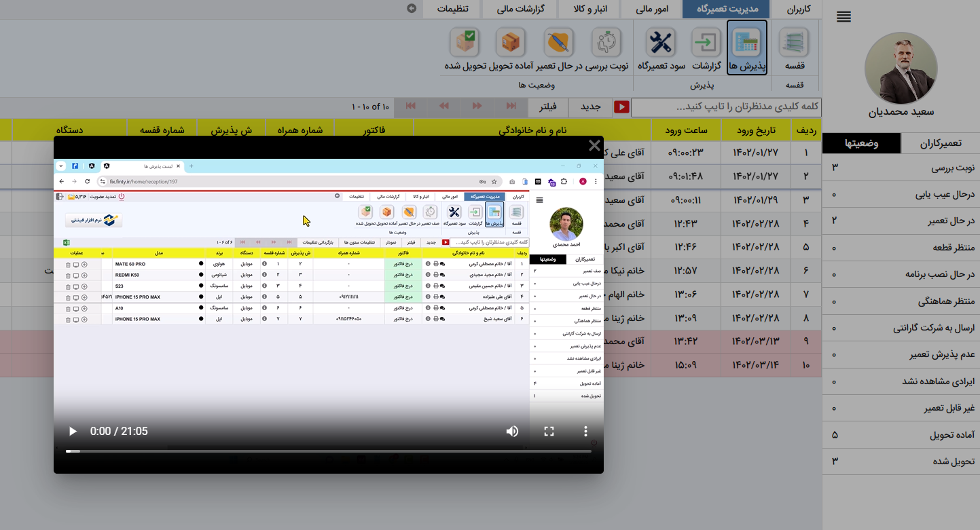The image size is (980, 530).
Task: Select ارسال به شرکت گارانتی status row
Action: [x=901, y=328]
